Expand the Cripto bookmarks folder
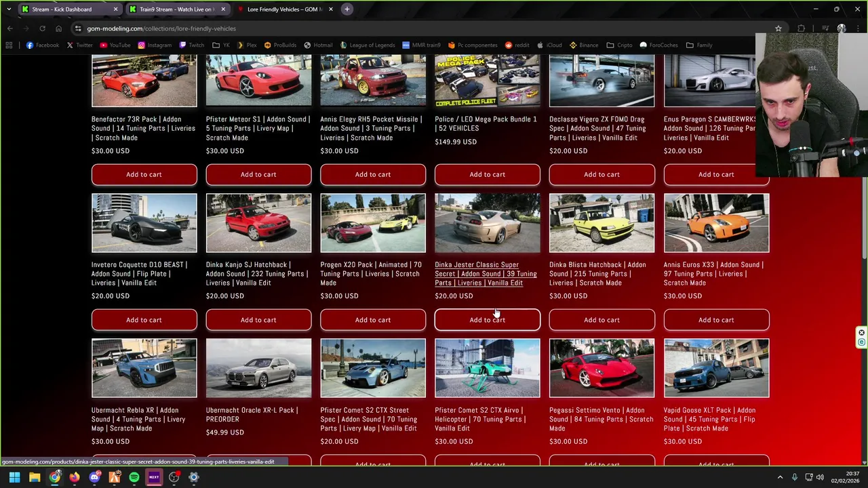868x488 pixels. (x=620, y=45)
